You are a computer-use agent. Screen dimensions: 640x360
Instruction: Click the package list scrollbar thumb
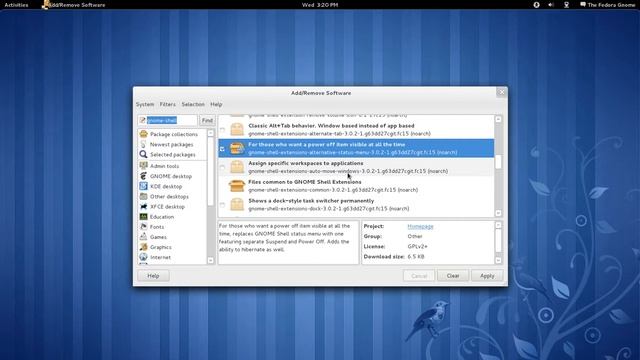[x=498, y=162]
